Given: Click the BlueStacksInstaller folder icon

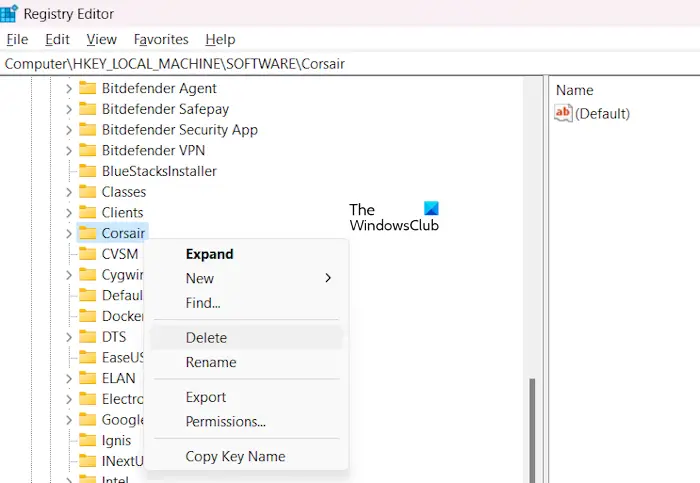Looking at the screenshot, I should click(88, 171).
